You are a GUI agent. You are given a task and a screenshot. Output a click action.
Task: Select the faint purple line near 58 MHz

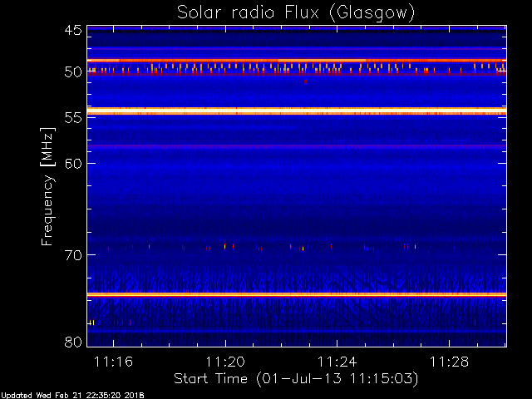coord(297,146)
